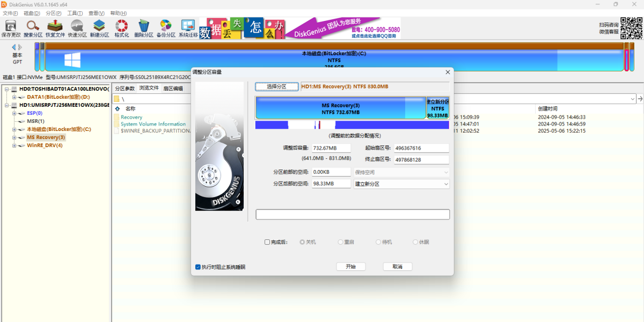The image size is (644, 322).
Task: Click the 选择分区 (Select Partition) button
Action: coord(276,86)
